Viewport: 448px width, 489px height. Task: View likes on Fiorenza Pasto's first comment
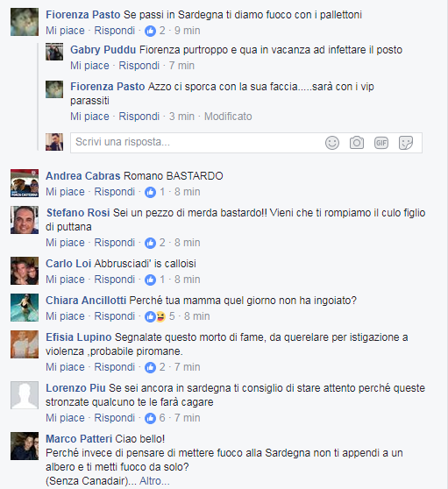155,31
